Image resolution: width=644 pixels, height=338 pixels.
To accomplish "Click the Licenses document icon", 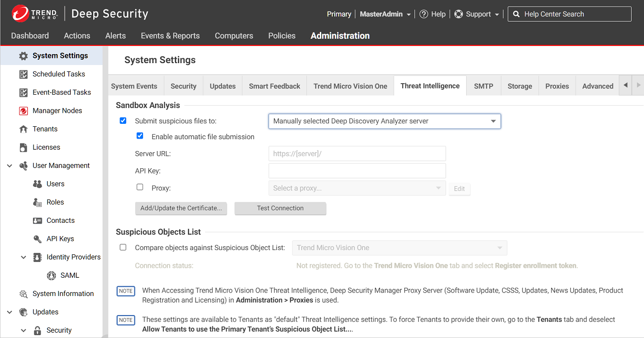I will [x=23, y=147].
